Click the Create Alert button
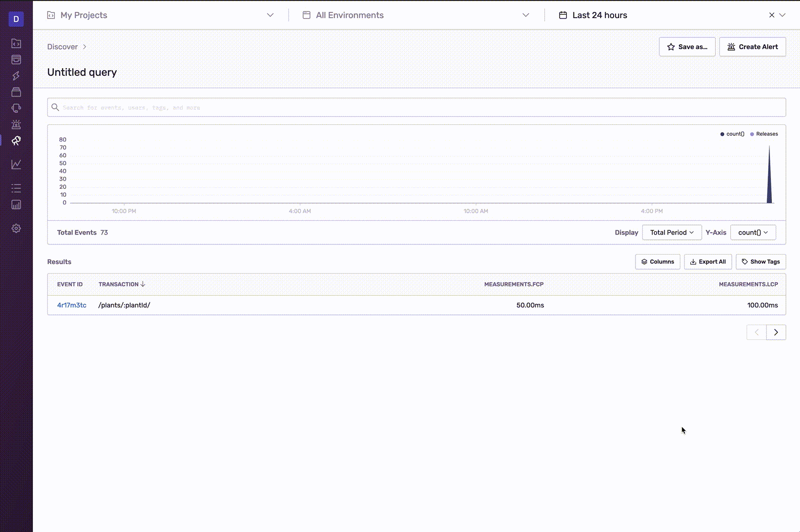 [752, 47]
